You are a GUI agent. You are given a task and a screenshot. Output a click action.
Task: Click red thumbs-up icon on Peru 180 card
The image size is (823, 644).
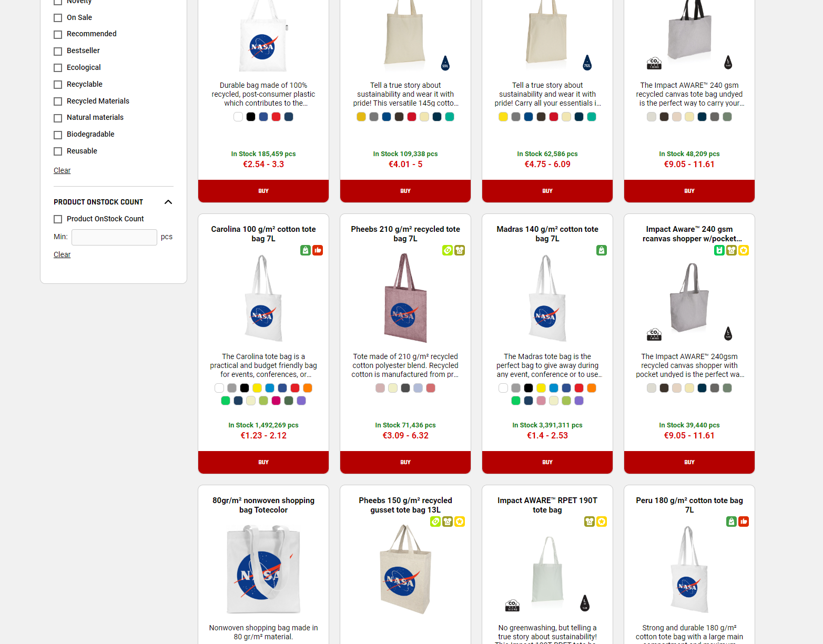pos(744,522)
